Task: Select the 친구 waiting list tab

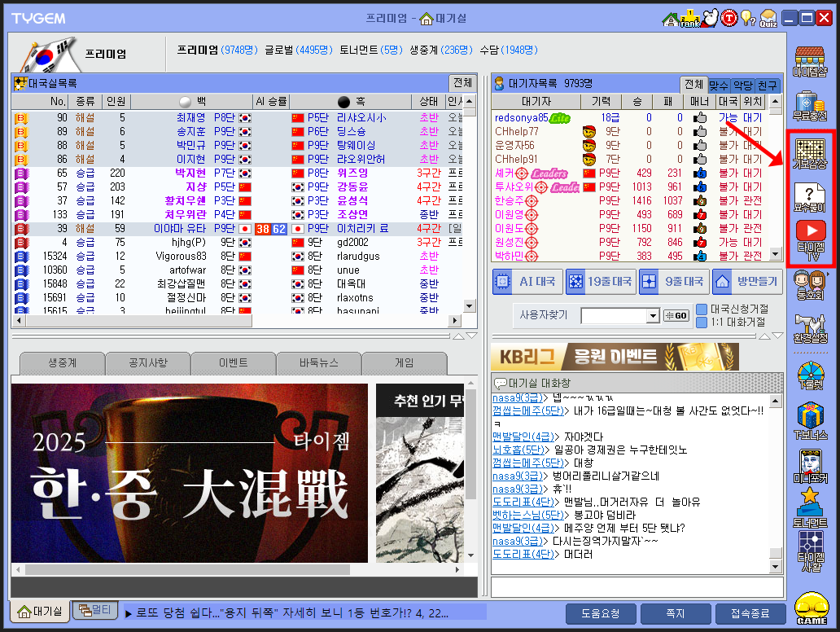Action: point(767,86)
